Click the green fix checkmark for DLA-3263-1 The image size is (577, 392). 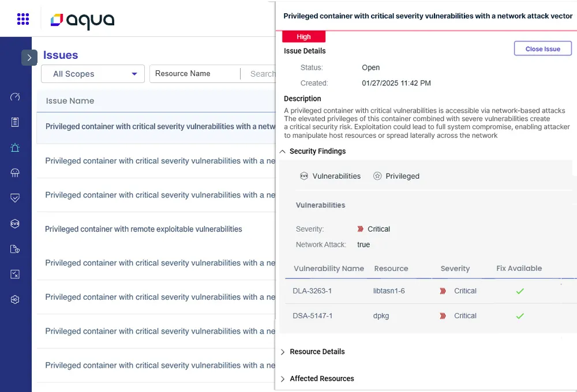pyautogui.click(x=520, y=291)
